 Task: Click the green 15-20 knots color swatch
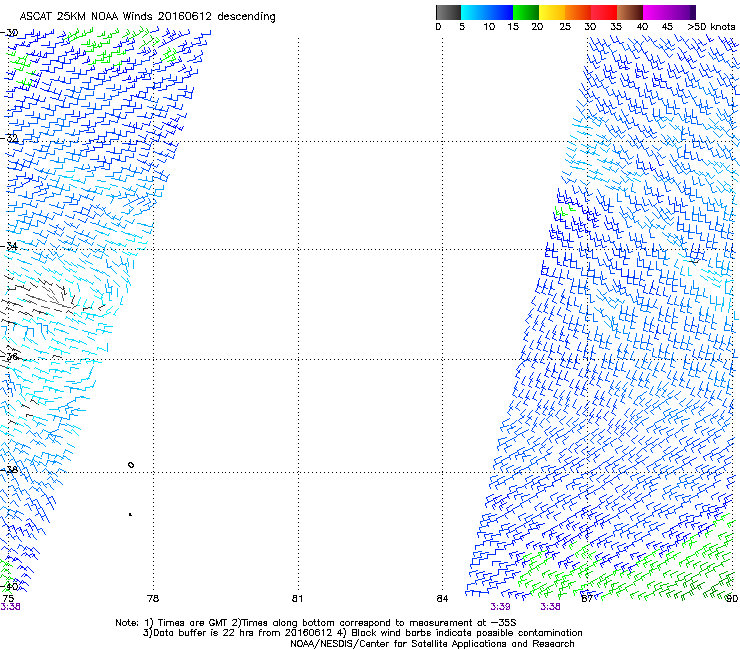click(525, 12)
